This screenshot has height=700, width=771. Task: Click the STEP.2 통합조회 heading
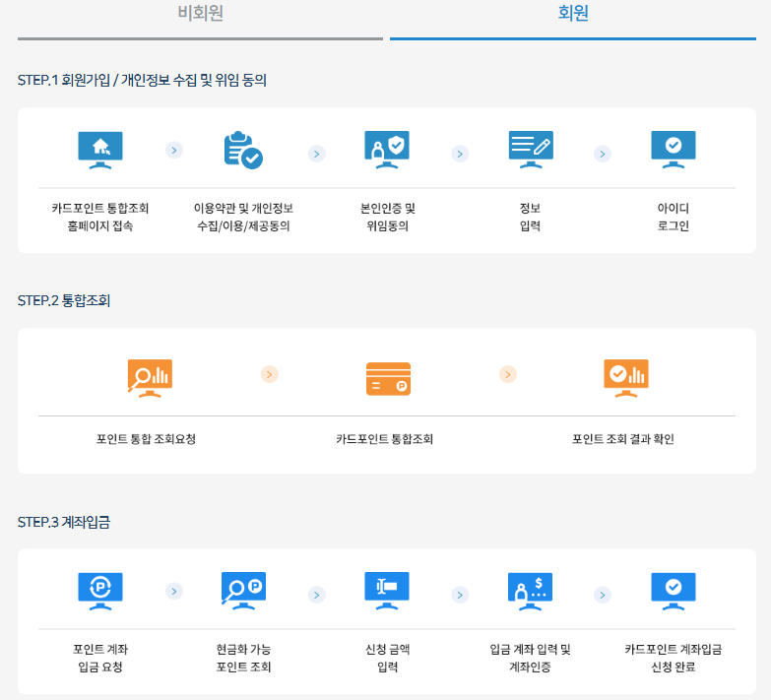pyautogui.click(x=64, y=300)
